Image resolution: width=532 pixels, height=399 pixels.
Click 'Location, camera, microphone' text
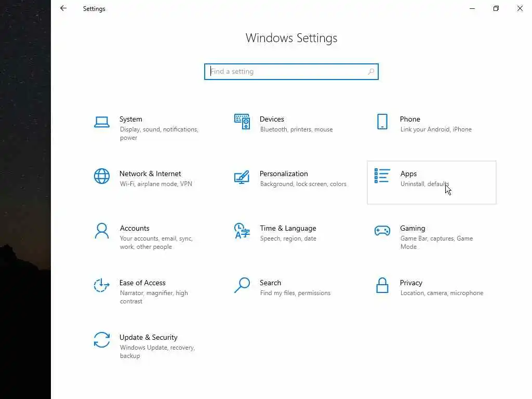(442, 293)
